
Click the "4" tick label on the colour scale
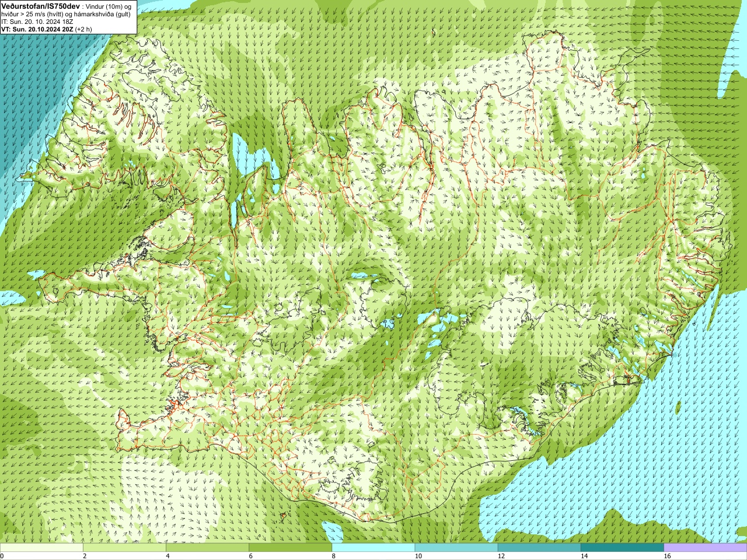coord(167,556)
